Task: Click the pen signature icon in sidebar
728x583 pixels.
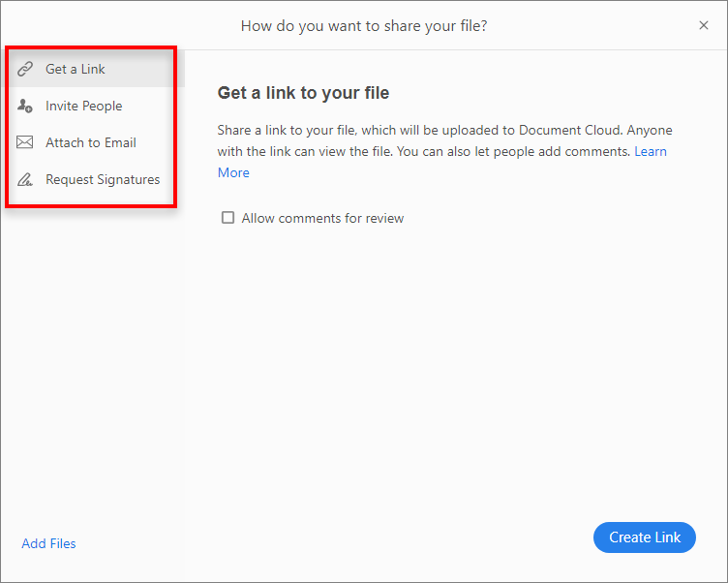Action: point(26,179)
